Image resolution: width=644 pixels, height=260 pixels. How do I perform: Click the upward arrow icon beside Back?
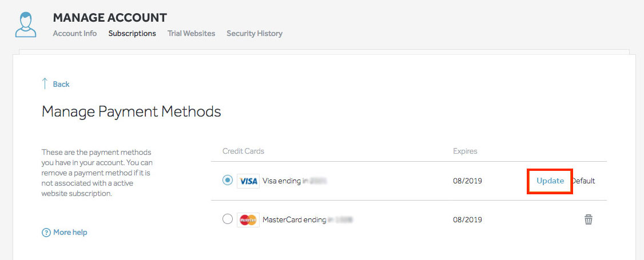(45, 84)
